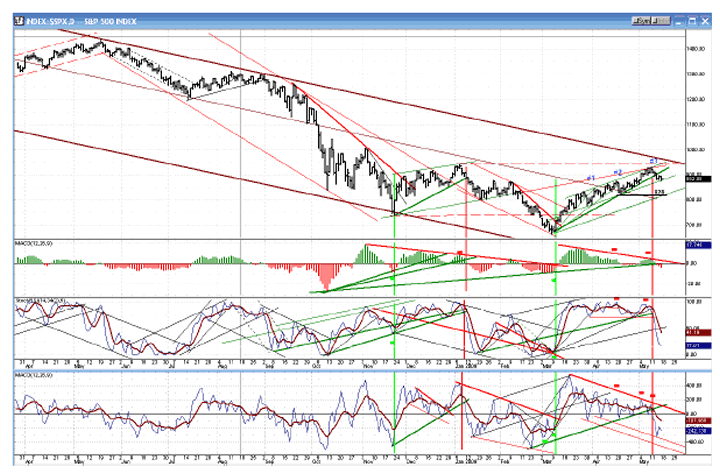Select the blue #3 annotation near the top channel line

pyautogui.click(x=652, y=161)
